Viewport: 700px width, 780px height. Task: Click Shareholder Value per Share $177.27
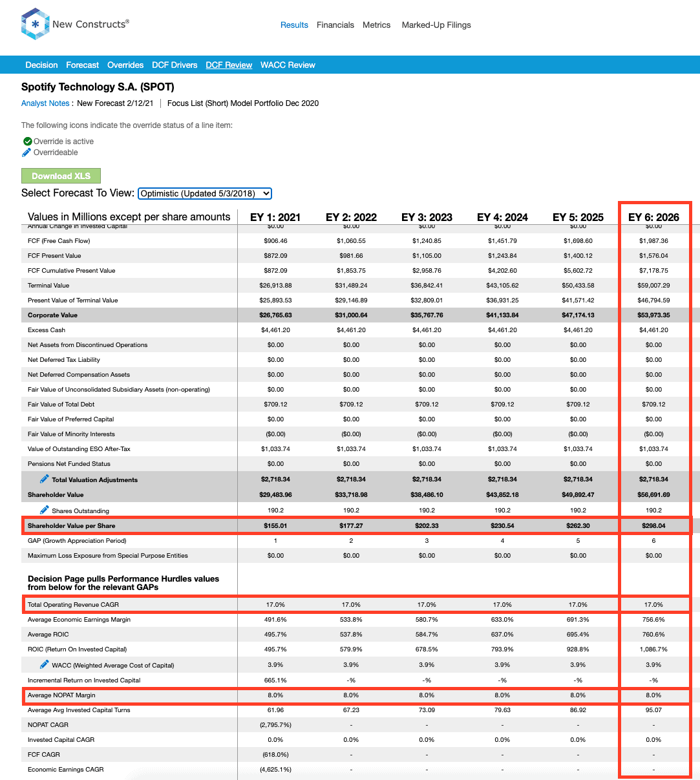351,526
